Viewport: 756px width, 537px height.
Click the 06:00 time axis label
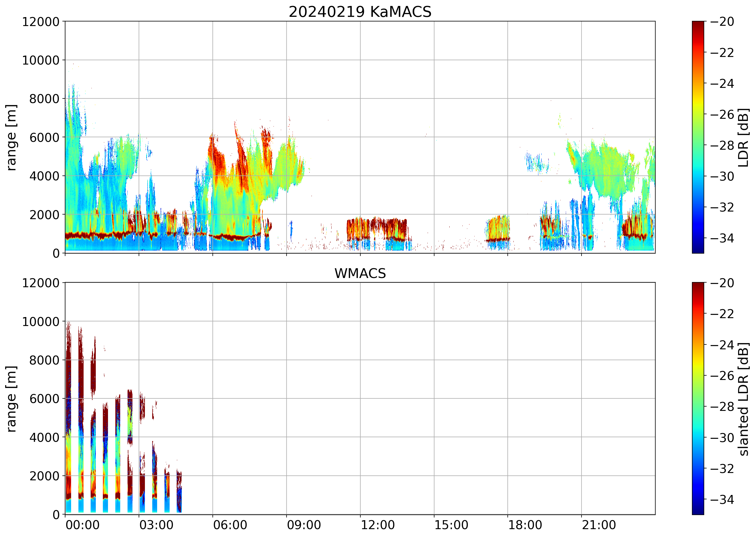[x=230, y=525]
